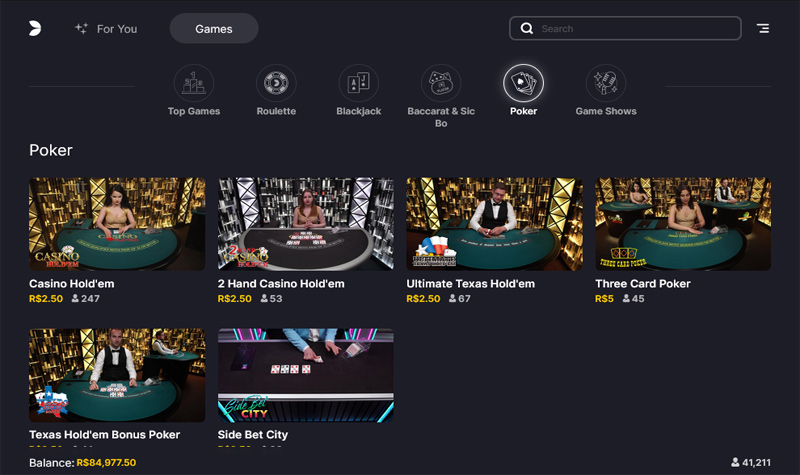The width and height of the screenshot is (800, 475).
Task: Open Casino Hold'em game thumbnail
Action: tap(117, 224)
